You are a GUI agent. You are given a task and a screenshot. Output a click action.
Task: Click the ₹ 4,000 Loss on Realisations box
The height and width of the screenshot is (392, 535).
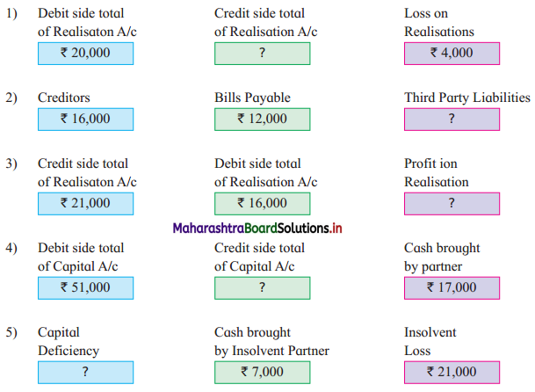[452, 54]
